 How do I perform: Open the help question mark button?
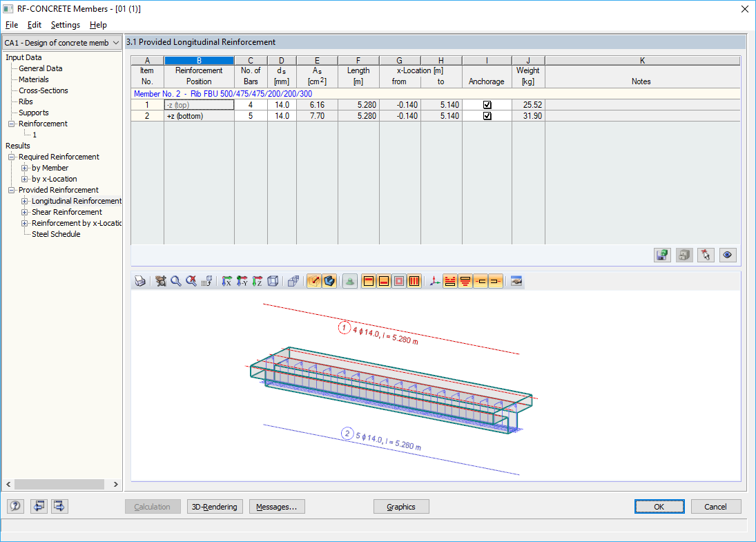pos(15,506)
